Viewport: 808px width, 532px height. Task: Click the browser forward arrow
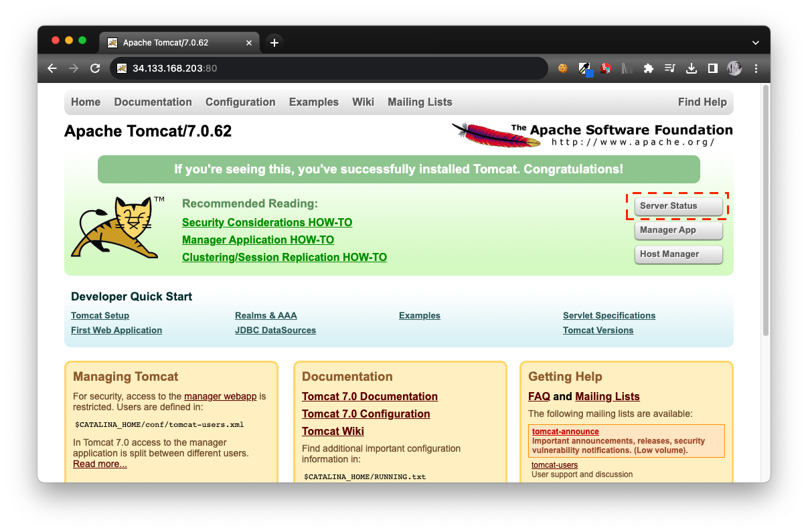74,68
